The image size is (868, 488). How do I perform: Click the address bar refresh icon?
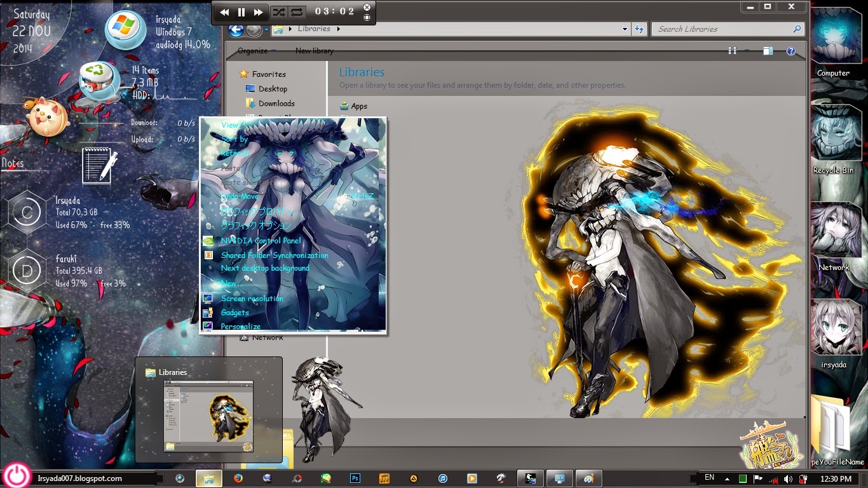tap(640, 29)
